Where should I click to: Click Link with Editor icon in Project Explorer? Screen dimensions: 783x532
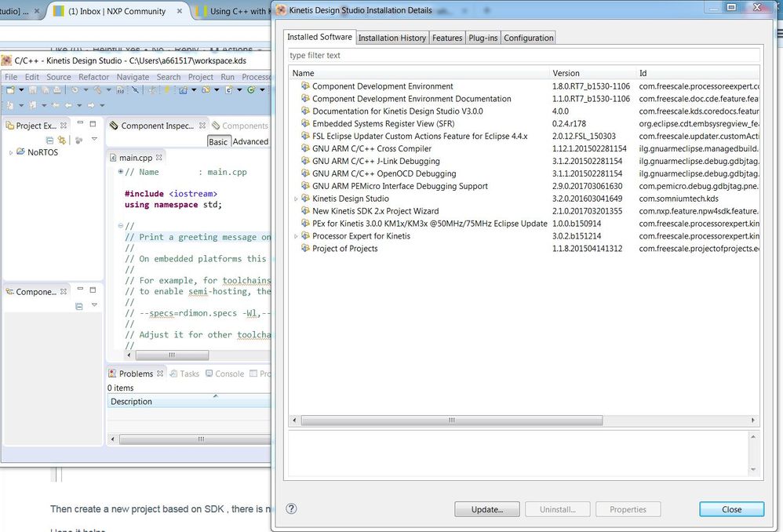coord(62,140)
